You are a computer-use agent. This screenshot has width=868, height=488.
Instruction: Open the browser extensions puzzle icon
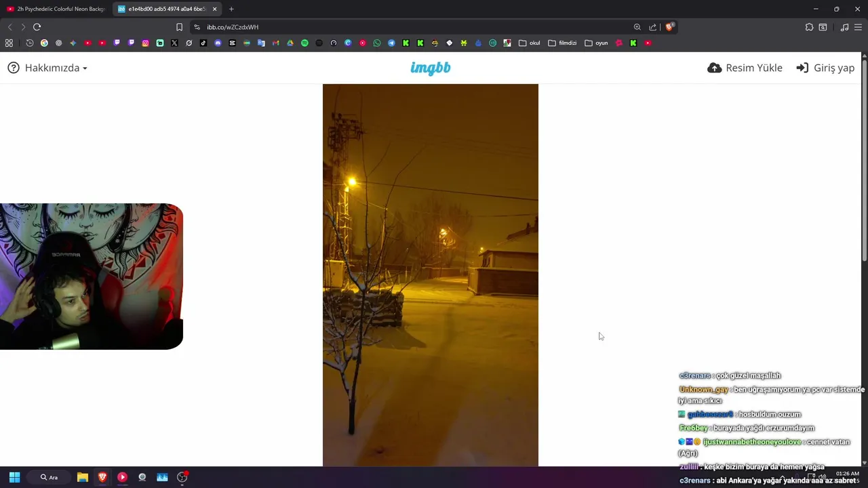point(809,27)
